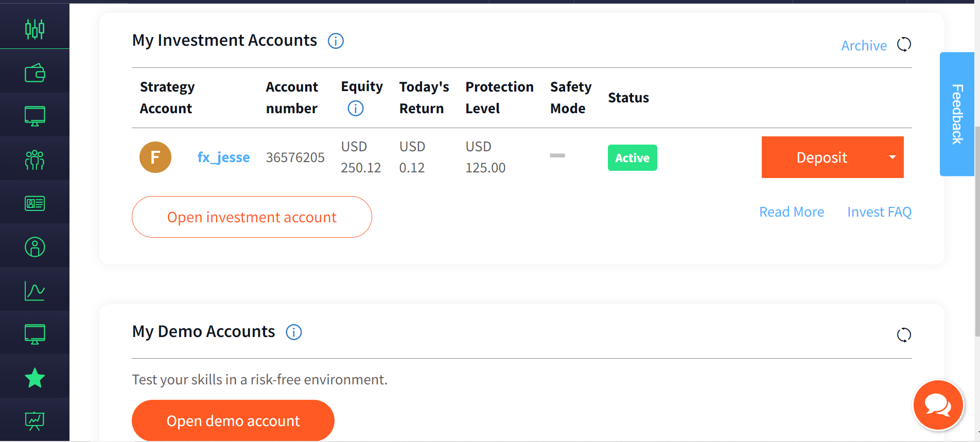
Task: Click the Open demo account button
Action: pyautogui.click(x=233, y=421)
